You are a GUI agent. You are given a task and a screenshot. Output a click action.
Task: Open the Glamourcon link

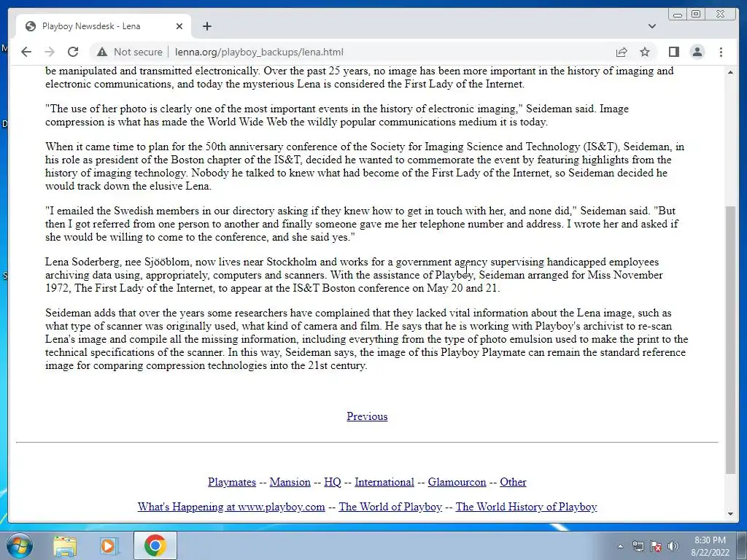point(457,482)
